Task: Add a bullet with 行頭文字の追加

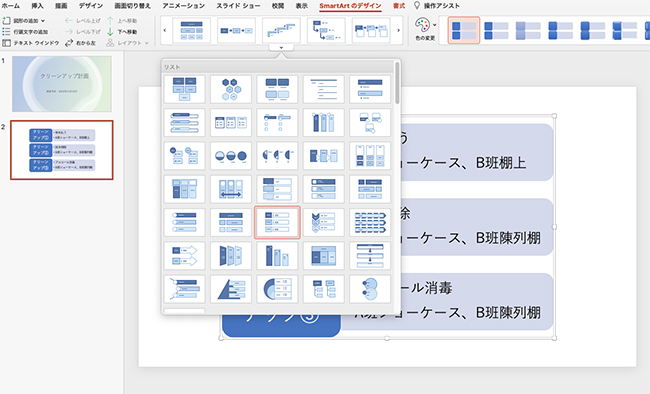Action: [26, 32]
